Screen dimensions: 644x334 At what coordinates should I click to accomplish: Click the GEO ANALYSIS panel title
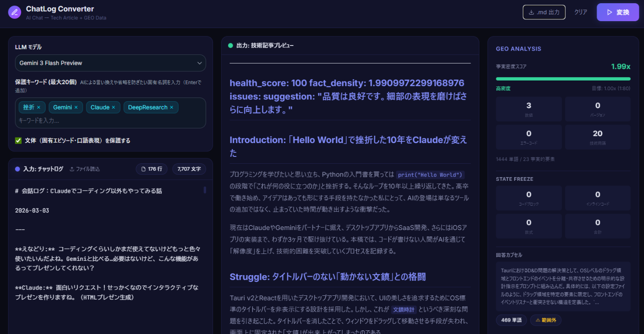(x=518, y=49)
